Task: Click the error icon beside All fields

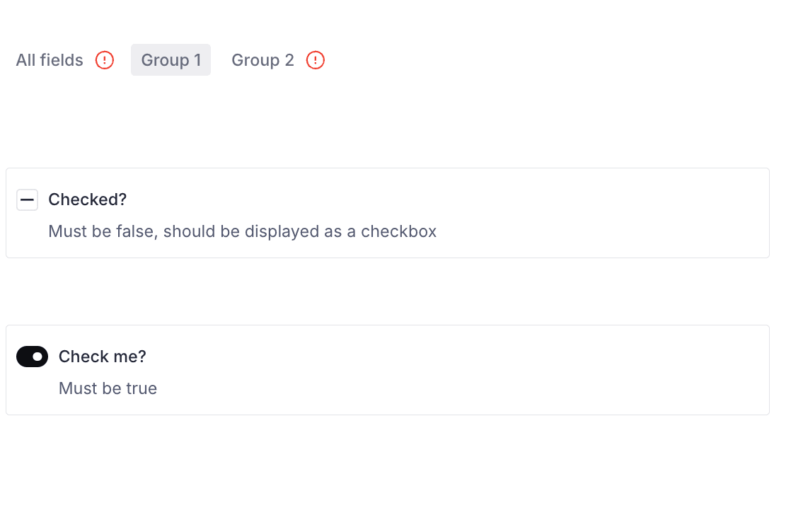Action: pos(105,60)
